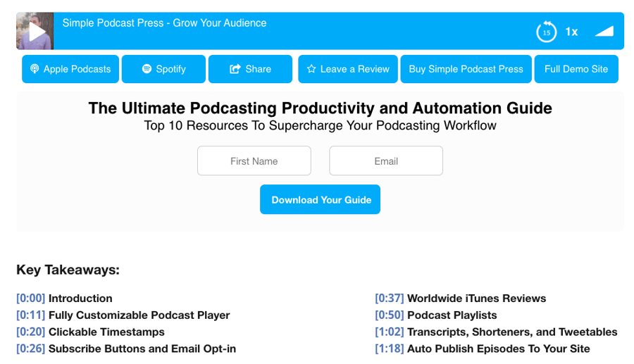Viewport: 634px width, 364px height.
Task: Jump to the [0:00] Introduction timestamp
Action: 30,299
